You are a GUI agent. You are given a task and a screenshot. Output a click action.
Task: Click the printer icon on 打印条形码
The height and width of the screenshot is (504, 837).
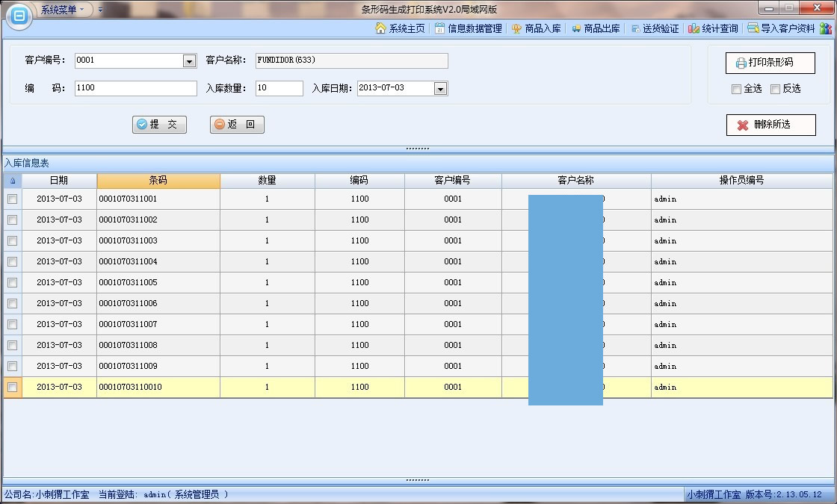(x=741, y=63)
